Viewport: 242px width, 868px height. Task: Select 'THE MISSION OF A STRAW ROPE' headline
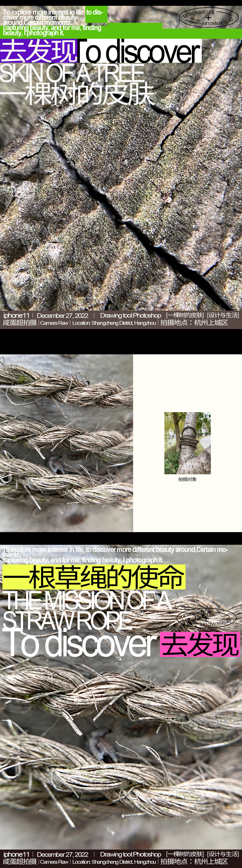click(x=87, y=610)
